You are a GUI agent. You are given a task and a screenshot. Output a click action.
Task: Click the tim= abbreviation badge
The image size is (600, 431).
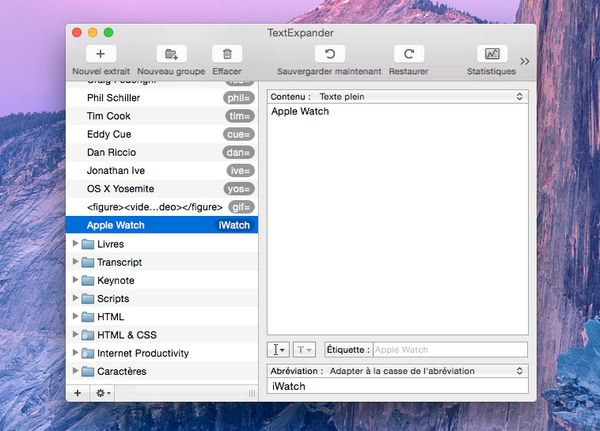point(240,116)
